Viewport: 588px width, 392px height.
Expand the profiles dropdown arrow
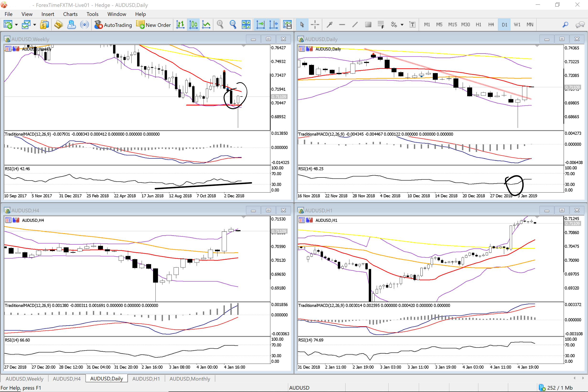click(x=35, y=25)
